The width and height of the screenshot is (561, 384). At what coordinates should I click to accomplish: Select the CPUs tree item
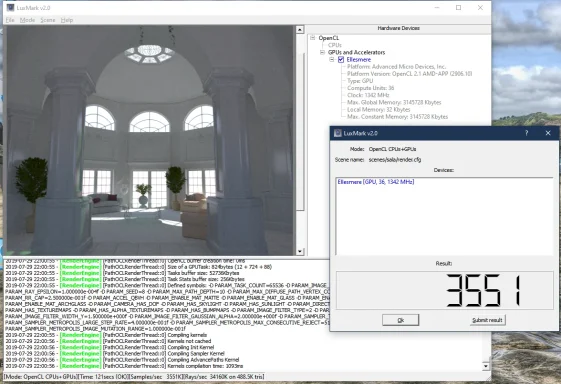pyautogui.click(x=335, y=45)
